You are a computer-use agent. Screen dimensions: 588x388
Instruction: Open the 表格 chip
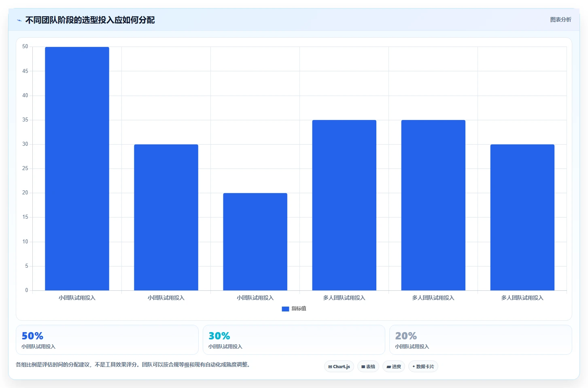368,367
